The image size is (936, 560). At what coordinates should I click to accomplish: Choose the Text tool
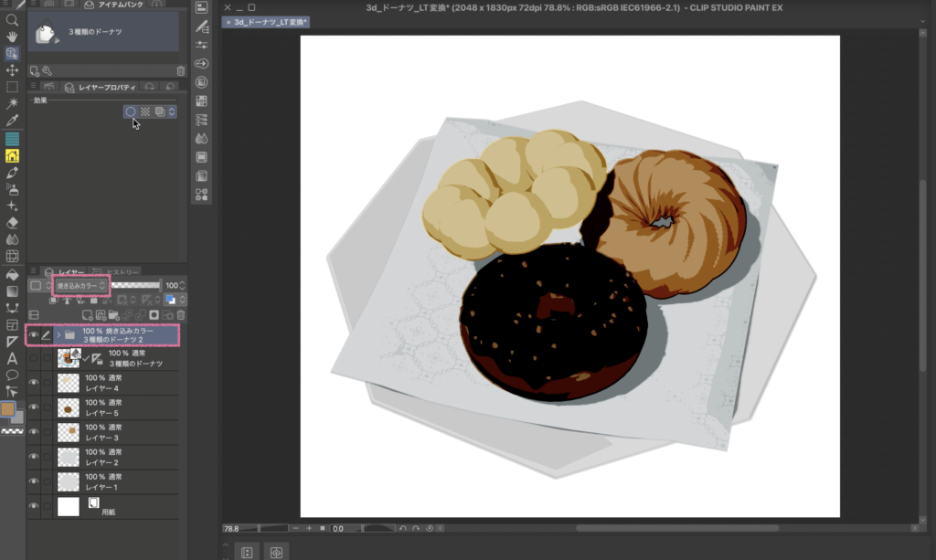12,358
